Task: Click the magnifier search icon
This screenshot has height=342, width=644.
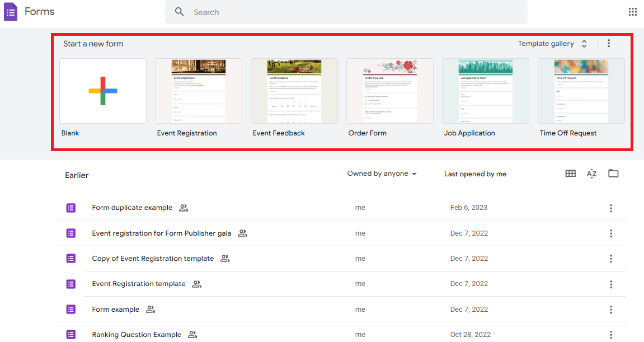Action: click(x=180, y=12)
